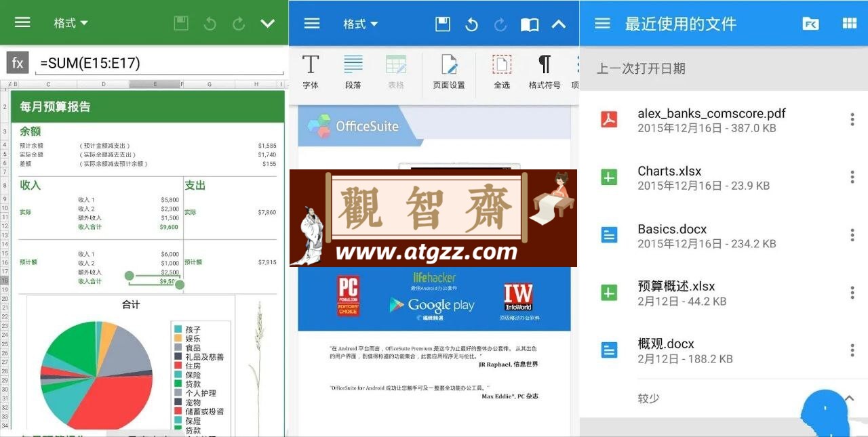Click the lifehacker logo

pos(435,277)
